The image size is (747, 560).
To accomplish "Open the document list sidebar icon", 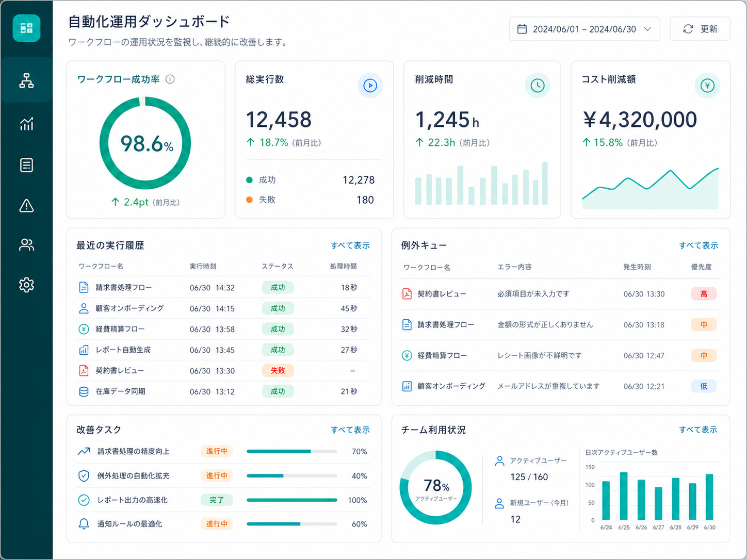I will click(x=26, y=165).
